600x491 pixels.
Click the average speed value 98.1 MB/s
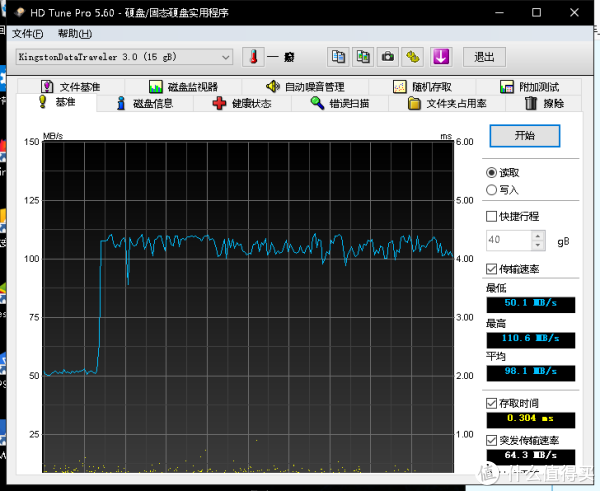point(530,373)
